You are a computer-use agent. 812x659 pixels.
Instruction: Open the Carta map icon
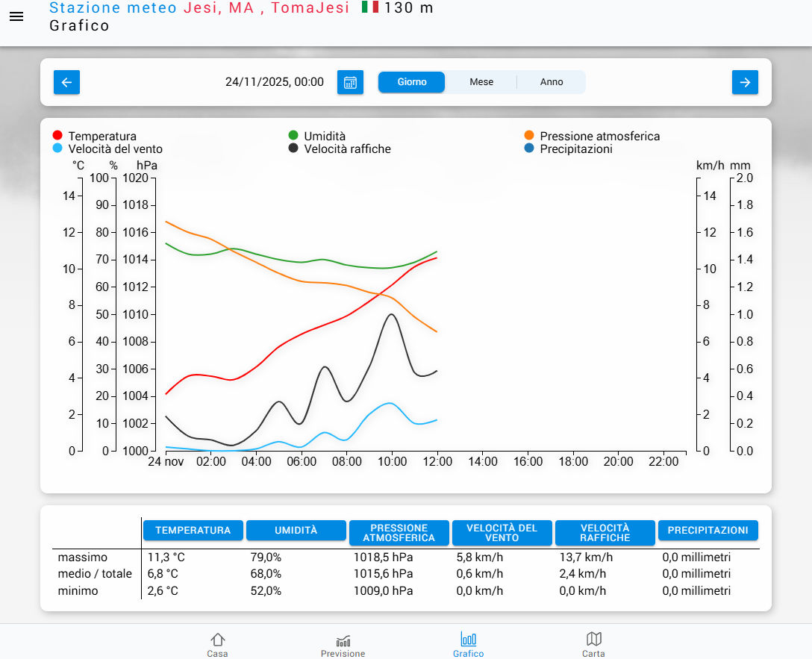pyautogui.click(x=593, y=645)
